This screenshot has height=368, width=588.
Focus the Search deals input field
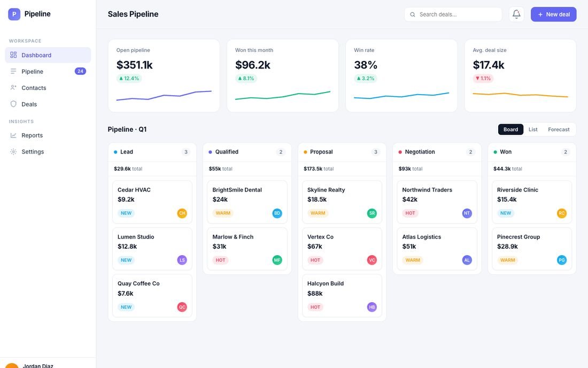click(453, 14)
